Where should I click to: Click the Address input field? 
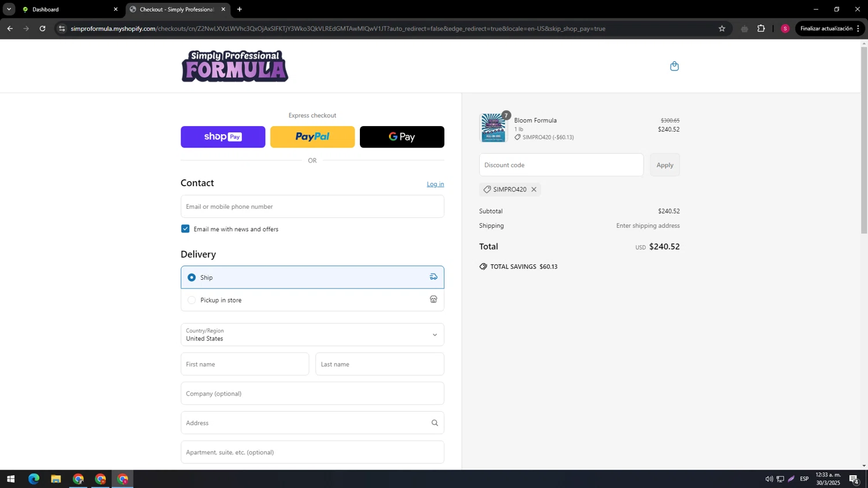pyautogui.click(x=312, y=423)
